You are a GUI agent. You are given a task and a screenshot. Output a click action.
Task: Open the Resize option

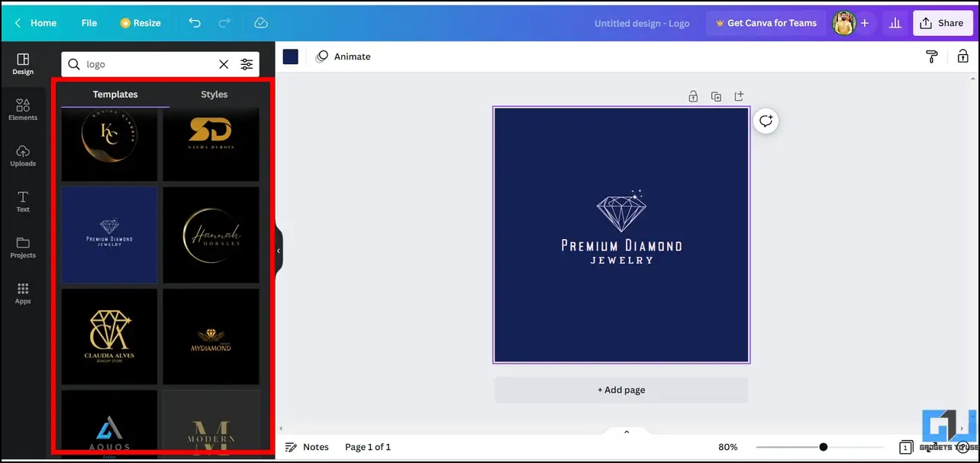(x=140, y=23)
